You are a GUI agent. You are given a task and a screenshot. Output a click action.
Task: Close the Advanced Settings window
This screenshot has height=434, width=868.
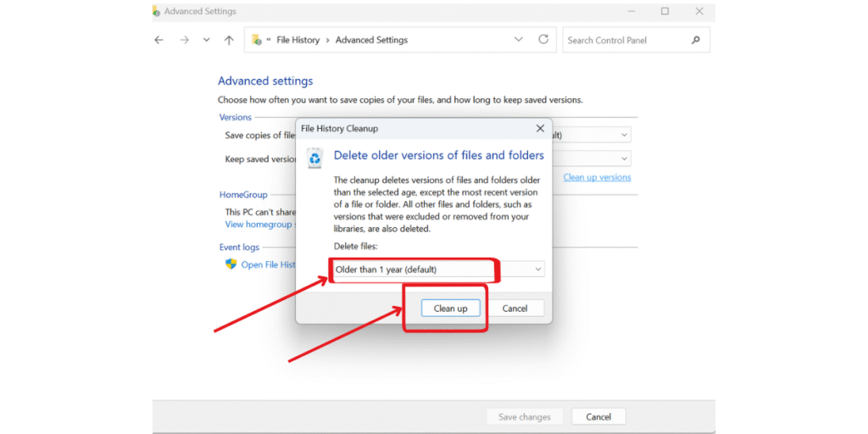699,11
